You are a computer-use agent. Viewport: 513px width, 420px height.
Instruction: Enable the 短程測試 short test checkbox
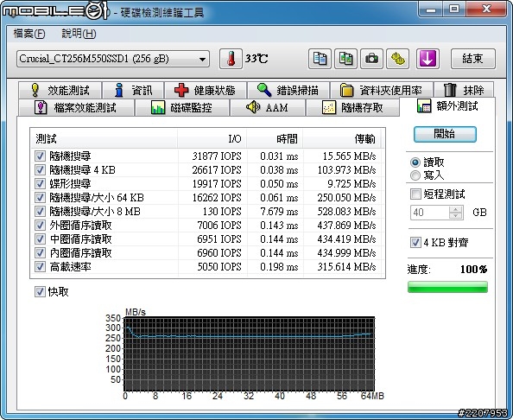(x=415, y=194)
